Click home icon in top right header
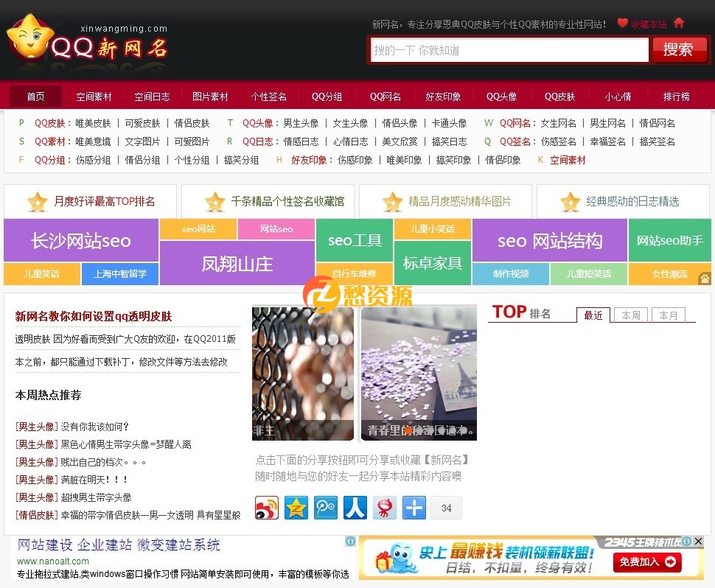The width and height of the screenshot is (715, 588). click(x=678, y=24)
